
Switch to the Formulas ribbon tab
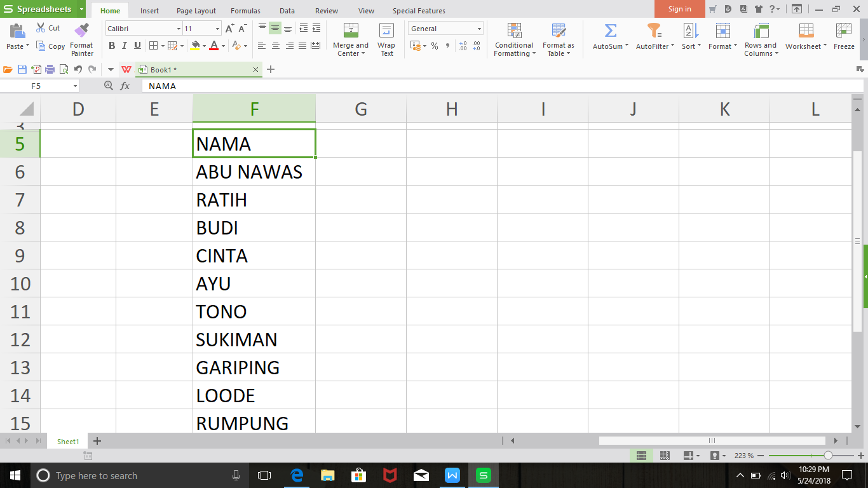(245, 10)
